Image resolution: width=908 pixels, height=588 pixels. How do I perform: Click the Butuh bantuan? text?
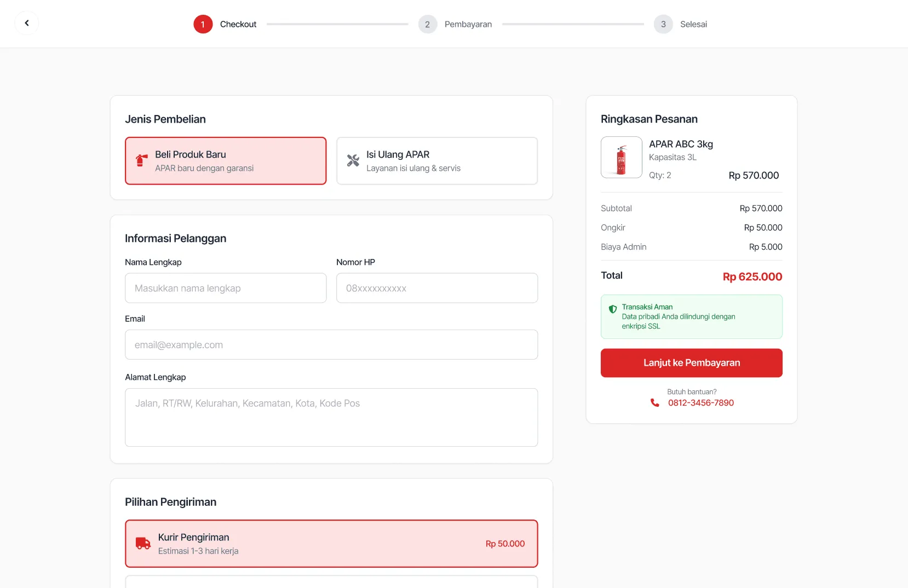click(692, 392)
